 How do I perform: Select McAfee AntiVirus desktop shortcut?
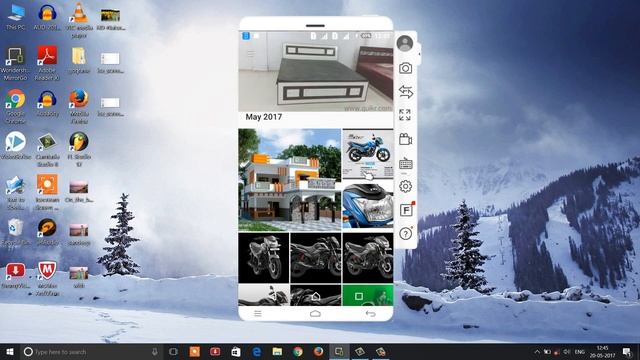(47, 279)
